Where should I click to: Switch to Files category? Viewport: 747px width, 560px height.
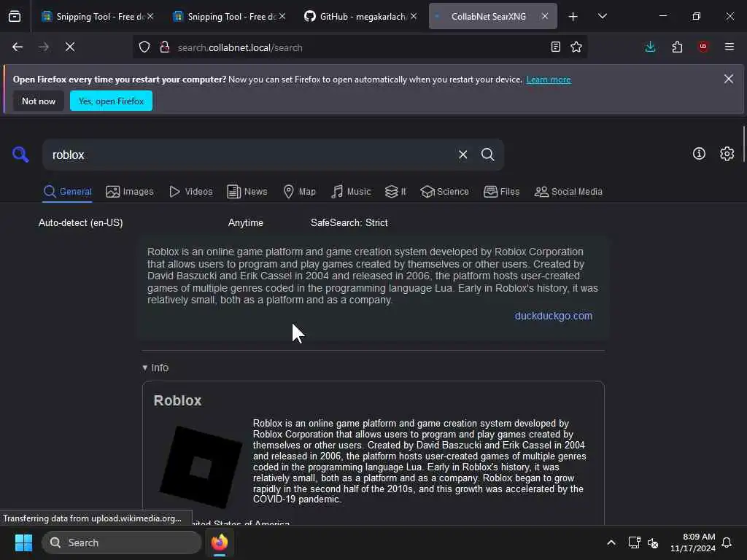point(501,192)
